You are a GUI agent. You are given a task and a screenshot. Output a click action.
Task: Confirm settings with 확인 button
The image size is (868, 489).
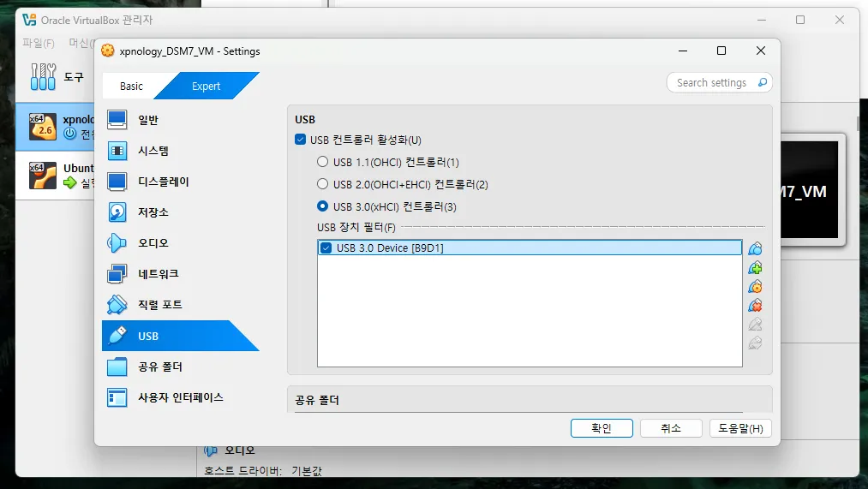tap(602, 428)
